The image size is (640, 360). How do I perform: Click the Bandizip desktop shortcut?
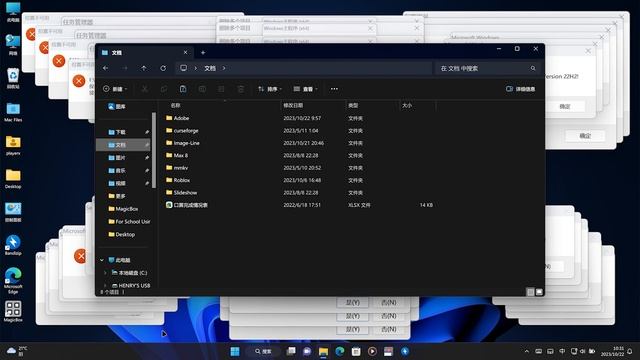click(x=13, y=245)
